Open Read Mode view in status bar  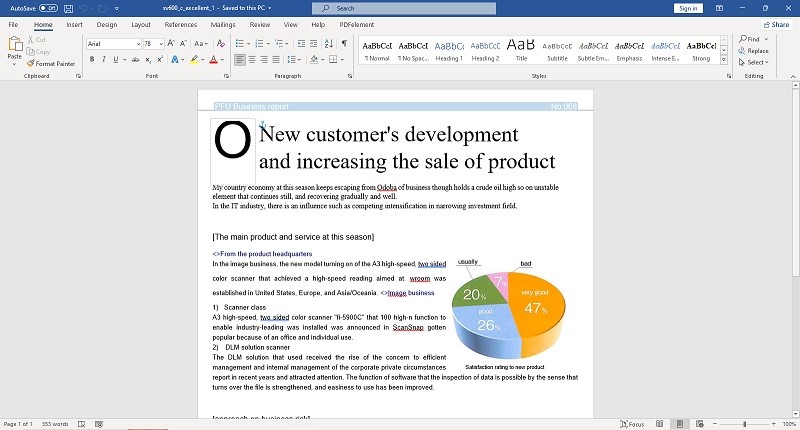pos(660,424)
